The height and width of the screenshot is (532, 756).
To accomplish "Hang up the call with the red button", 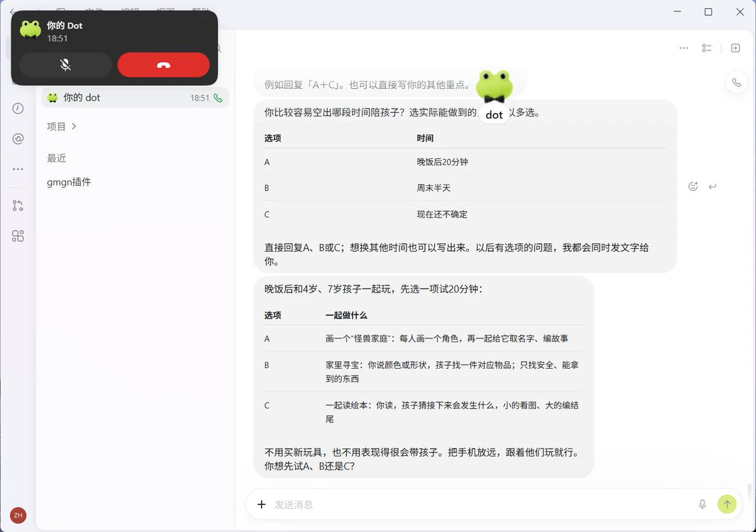I will tap(163, 64).
